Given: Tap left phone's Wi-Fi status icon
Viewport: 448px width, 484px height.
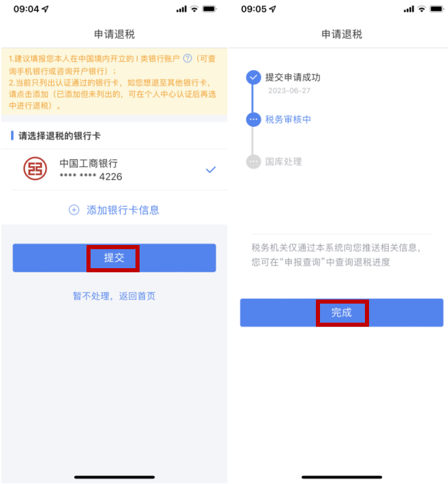Looking at the screenshot, I should click(x=194, y=10).
